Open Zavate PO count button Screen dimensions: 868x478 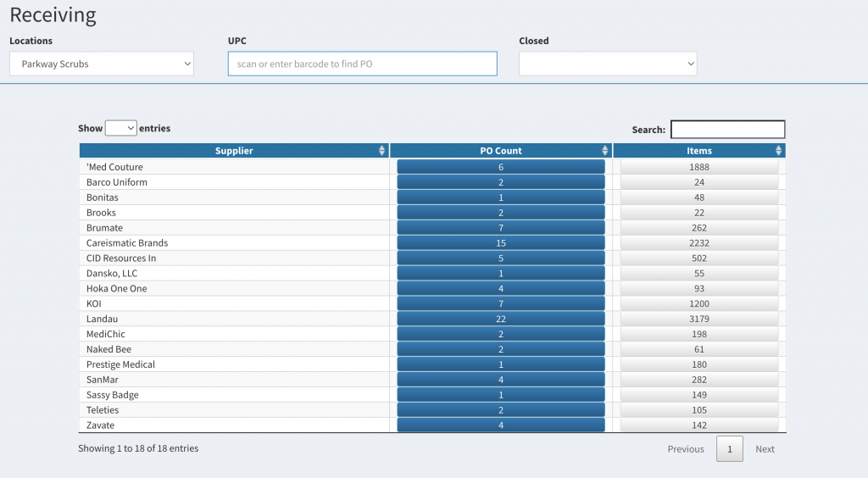coord(501,425)
